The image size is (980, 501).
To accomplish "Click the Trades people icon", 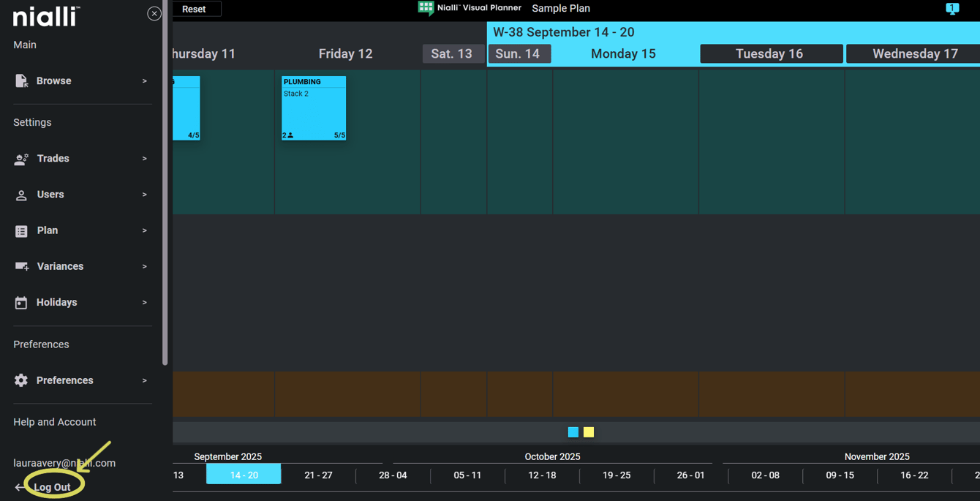I will coord(21,159).
